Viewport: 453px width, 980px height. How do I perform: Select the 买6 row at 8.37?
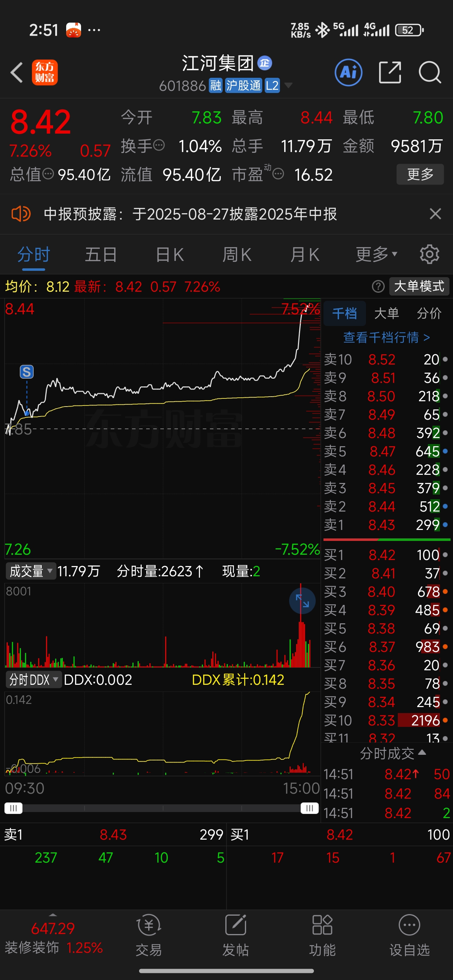386,647
